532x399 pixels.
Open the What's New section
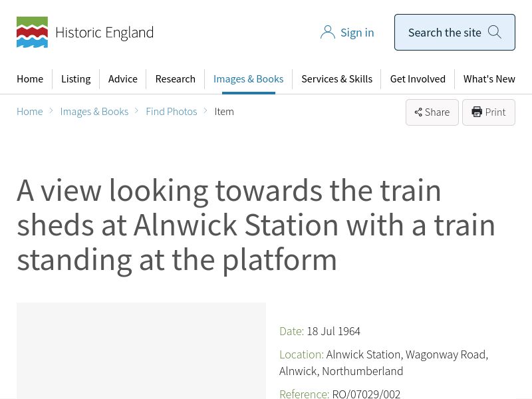[x=489, y=78]
